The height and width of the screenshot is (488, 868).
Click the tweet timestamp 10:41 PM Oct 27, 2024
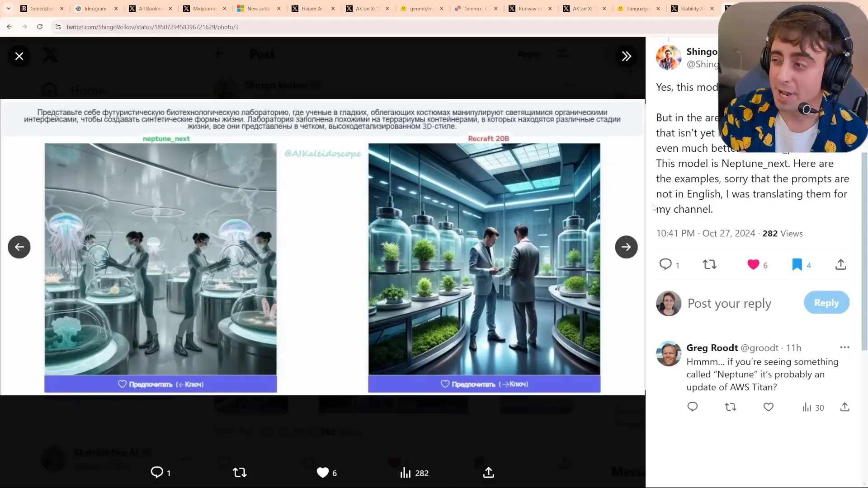tap(706, 234)
